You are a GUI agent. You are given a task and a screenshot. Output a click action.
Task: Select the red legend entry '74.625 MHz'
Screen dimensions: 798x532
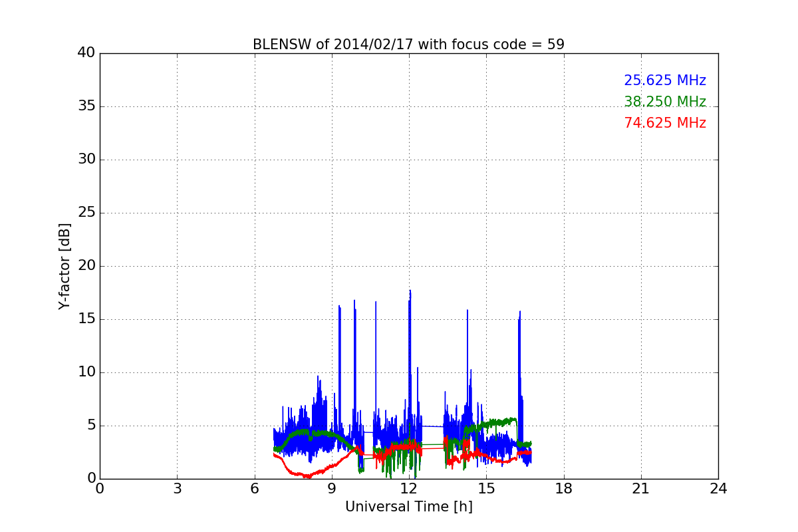click(x=665, y=123)
